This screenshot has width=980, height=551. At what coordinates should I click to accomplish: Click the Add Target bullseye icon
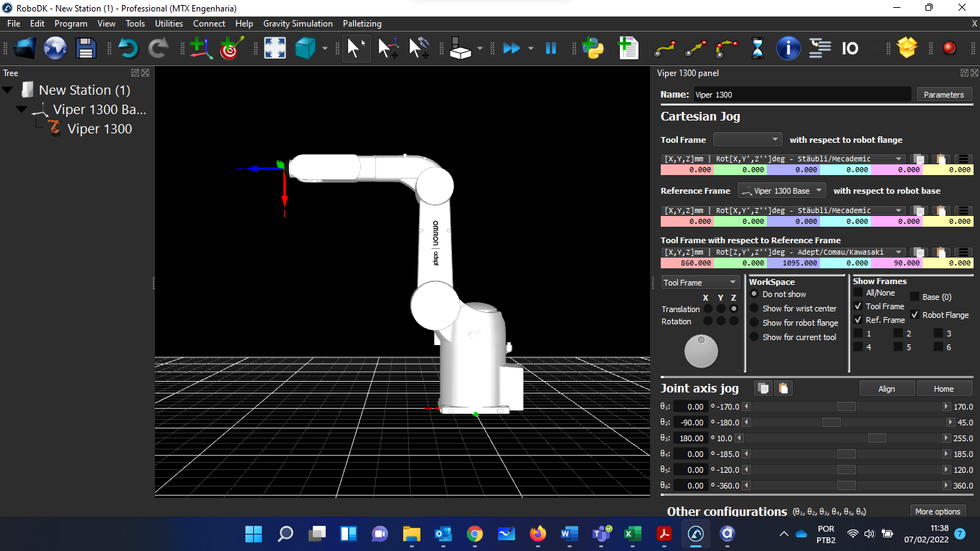tap(231, 49)
